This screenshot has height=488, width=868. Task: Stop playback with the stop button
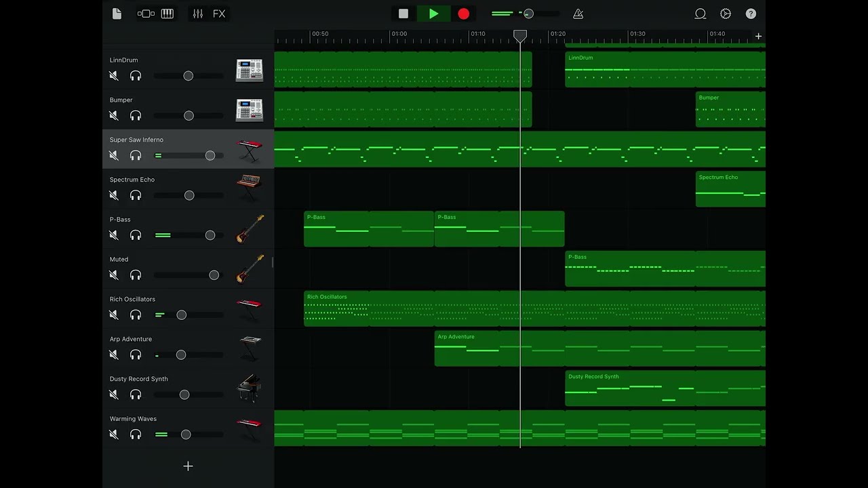(x=403, y=14)
